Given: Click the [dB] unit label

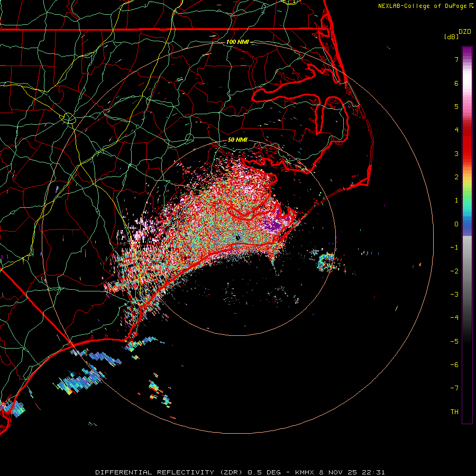Looking at the screenshot, I should click(x=451, y=36).
